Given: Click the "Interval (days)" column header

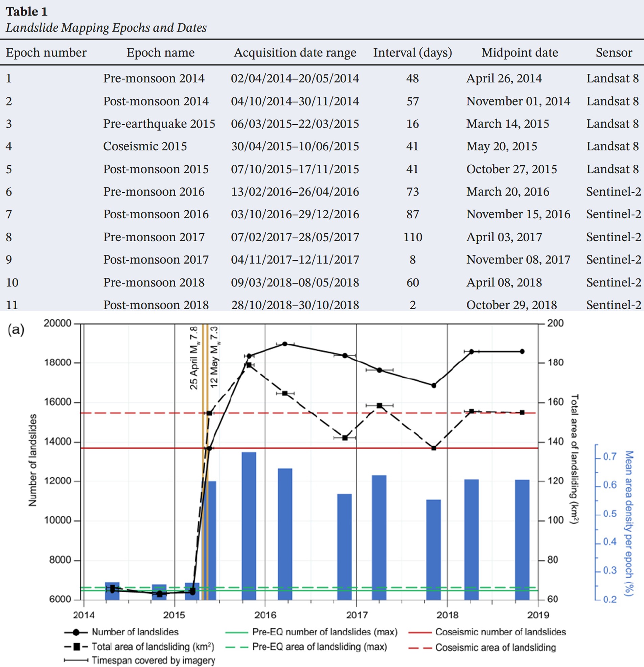Looking at the screenshot, I should [412, 53].
